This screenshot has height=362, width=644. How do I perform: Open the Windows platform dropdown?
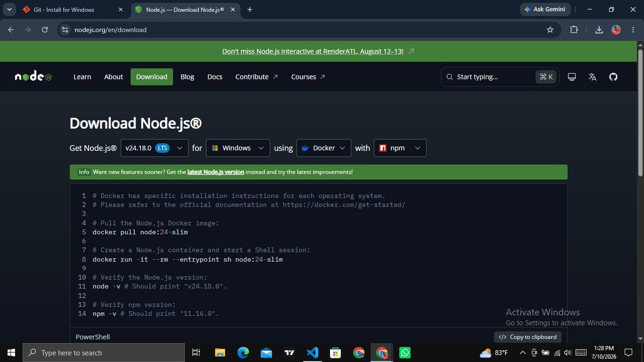[x=238, y=148]
